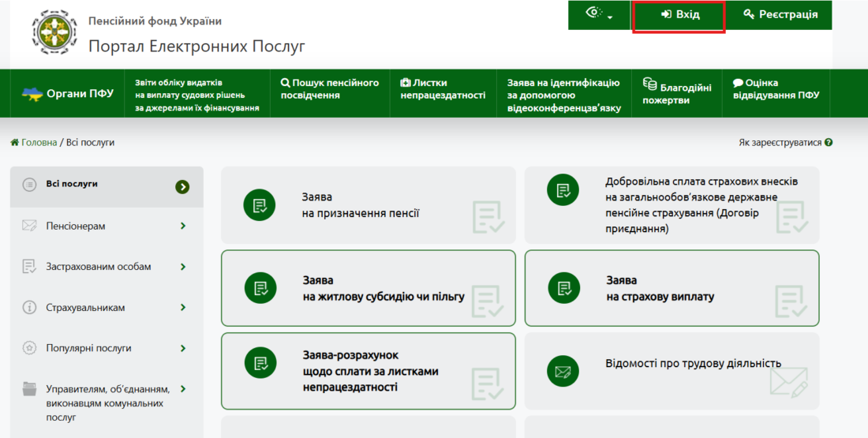This screenshot has width=868, height=438.
Task: Expand the Страхувальникам sidebar chevron
Action: click(x=183, y=308)
